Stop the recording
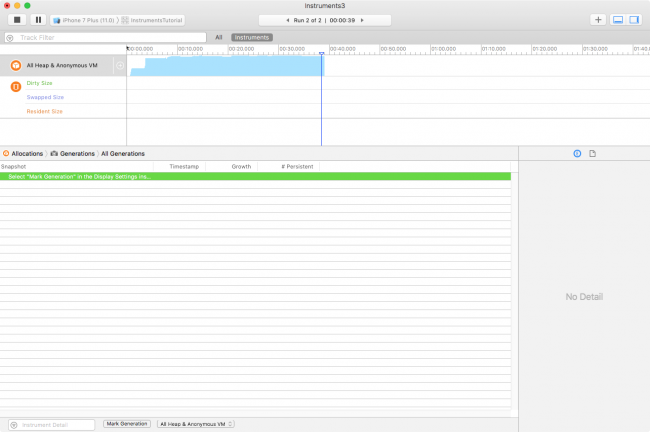Viewport: 650px width, 432px height. pyautogui.click(x=17, y=19)
